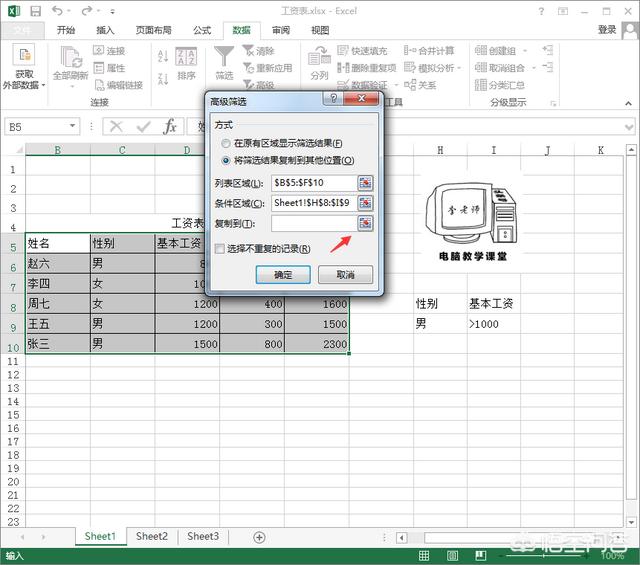640x565 pixels.
Task: Switch to the 公式 ribbon tab
Action: [203, 31]
